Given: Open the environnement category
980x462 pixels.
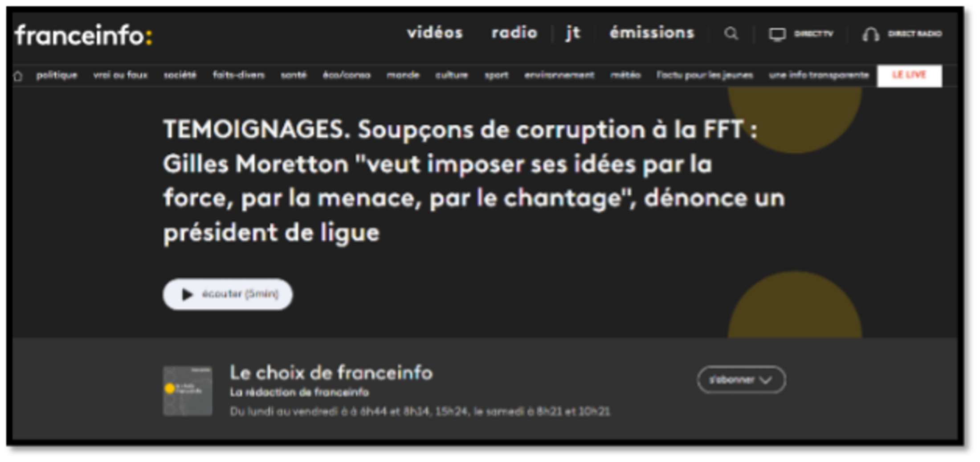Looking at the screenshot, I should [559, 75].
